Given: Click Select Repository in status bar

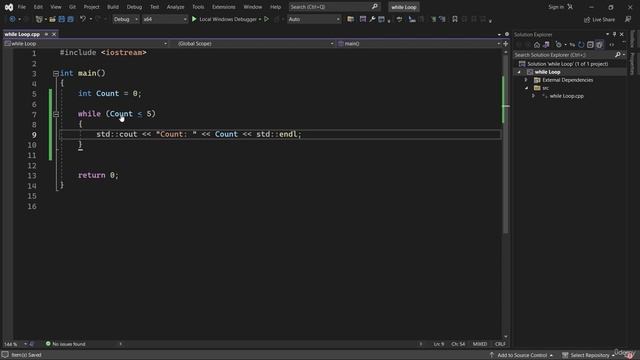Looking at the screenshot, I should click(590, 355).
